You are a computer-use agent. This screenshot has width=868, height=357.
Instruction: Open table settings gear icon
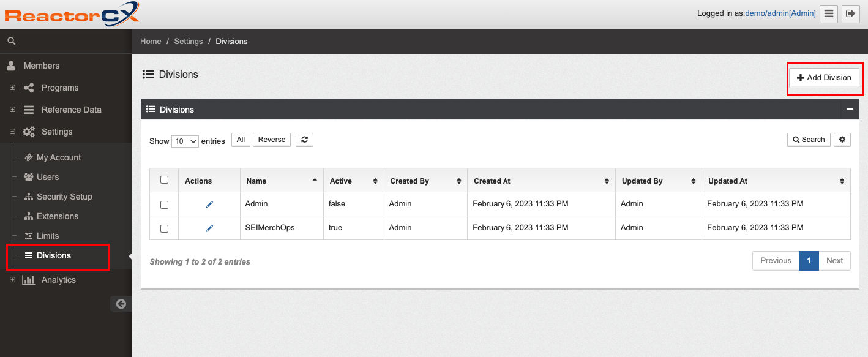842,140
